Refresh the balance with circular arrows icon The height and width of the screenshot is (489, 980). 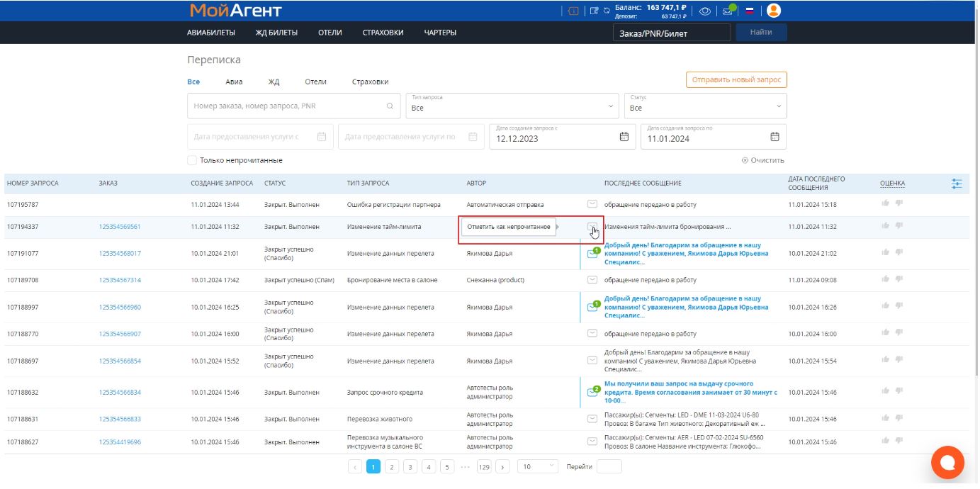click(607, 11)
